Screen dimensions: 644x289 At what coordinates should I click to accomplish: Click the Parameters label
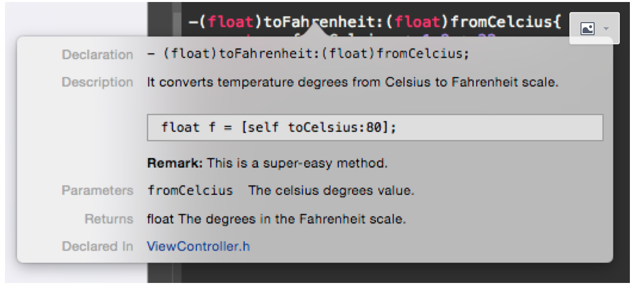98,191
